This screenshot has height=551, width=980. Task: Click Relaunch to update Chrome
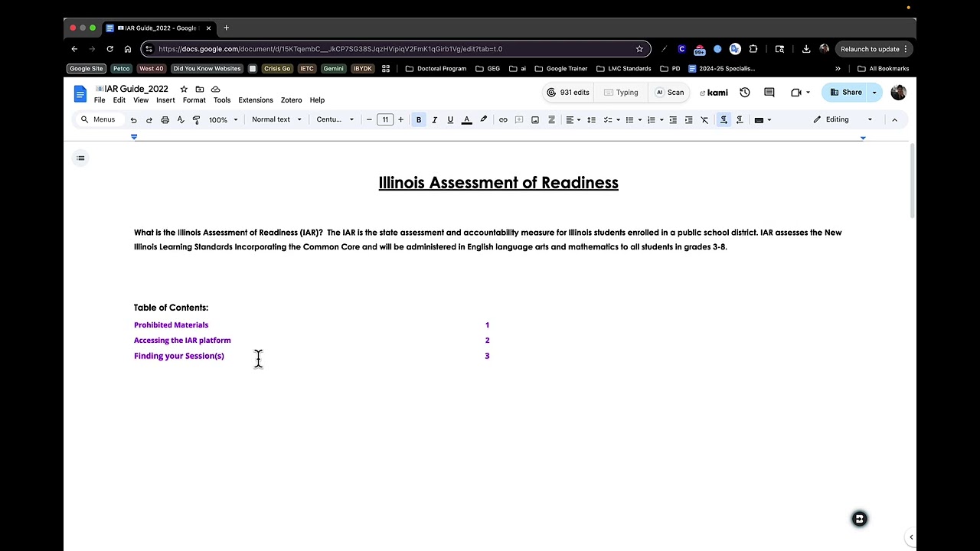[x=874, y=49]
